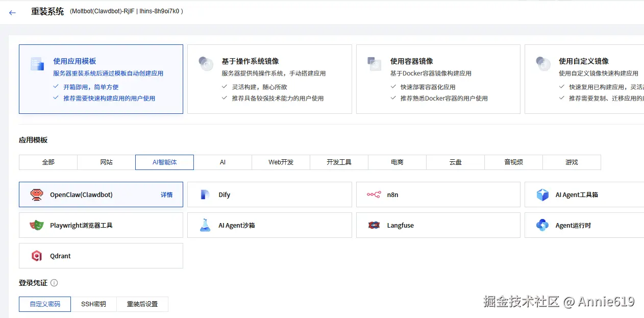Screen dimensions: 644x318
Task: Click the Playwright masks icon
Action: point(37,225)
